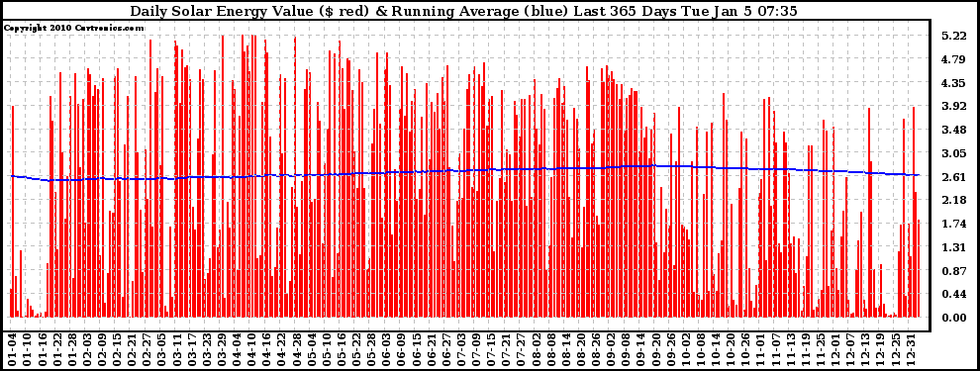Click the chart title 'Daily Solar Energy Value'
This screenshot has width=980, height=371.
click(222, 11)
